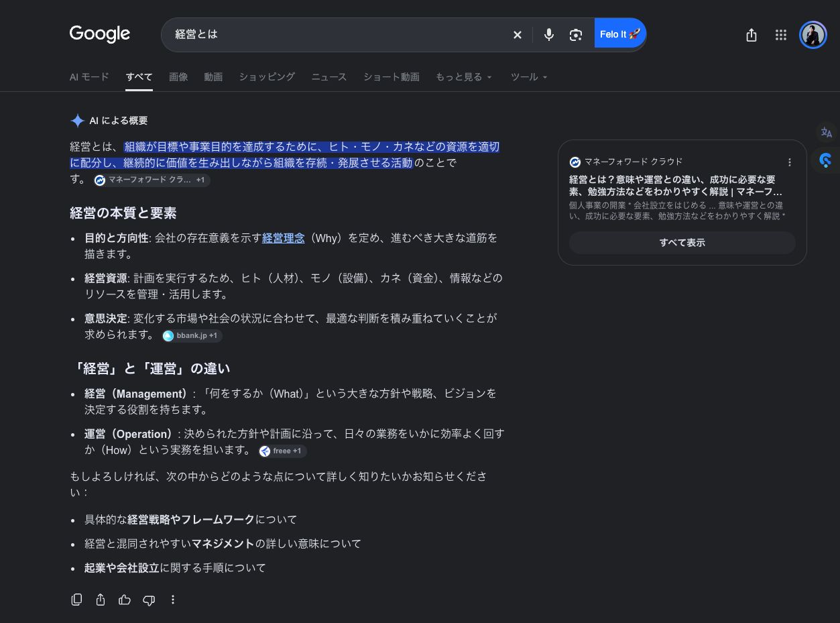Switch to AI モード tab
This screenshot has height=623, width=840.
pos(89,77)
